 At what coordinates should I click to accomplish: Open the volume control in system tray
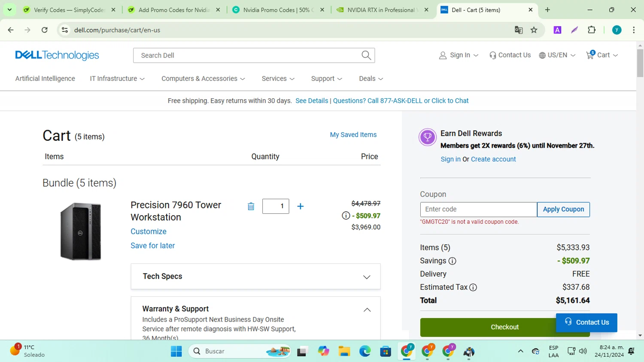583,351
